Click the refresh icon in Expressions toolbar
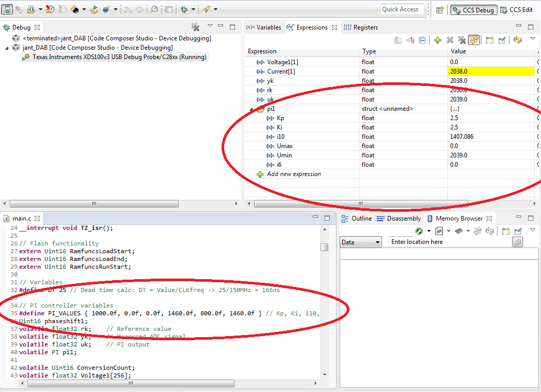The height and width of the screenshot is (392, 541). coord(517,40)
